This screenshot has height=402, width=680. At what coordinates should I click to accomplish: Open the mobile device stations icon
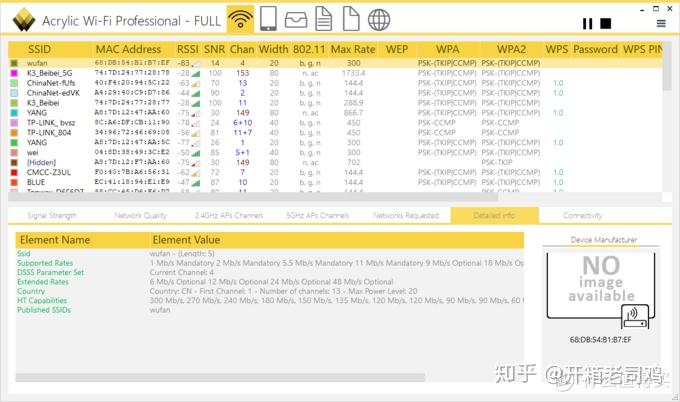[x=268, y=19]
